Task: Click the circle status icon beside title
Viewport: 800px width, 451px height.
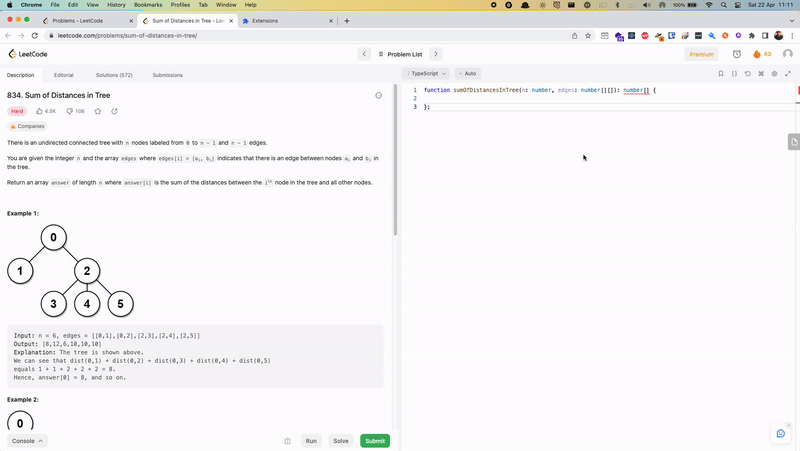Action: coord(379,95)
